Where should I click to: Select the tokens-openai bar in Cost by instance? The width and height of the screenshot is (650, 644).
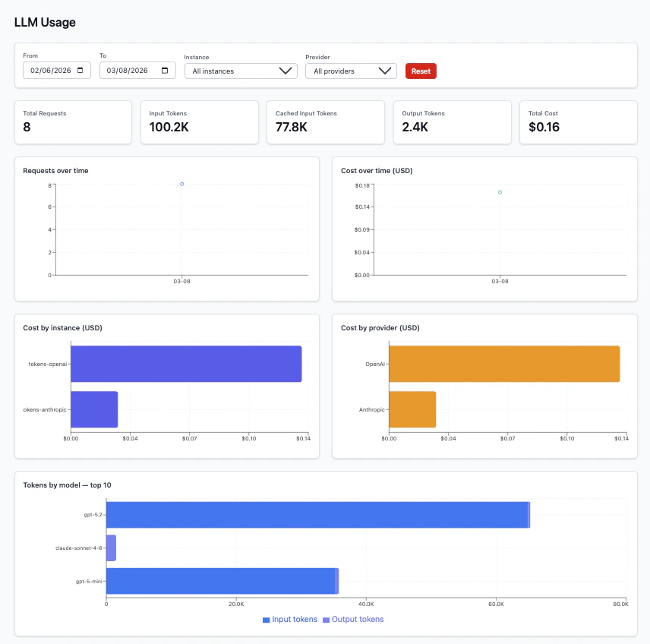coord(186,364)
